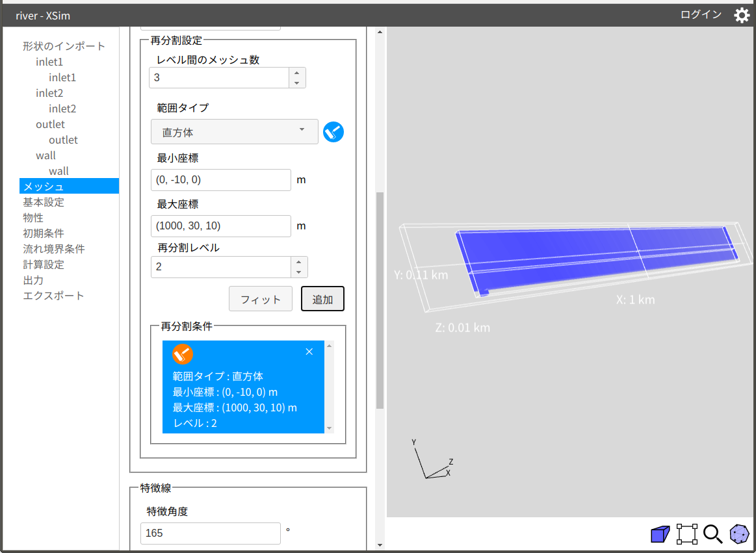Select the child inlet1 tree item
Viewport: 756px width, 553px height.
(x=62, y=77)
